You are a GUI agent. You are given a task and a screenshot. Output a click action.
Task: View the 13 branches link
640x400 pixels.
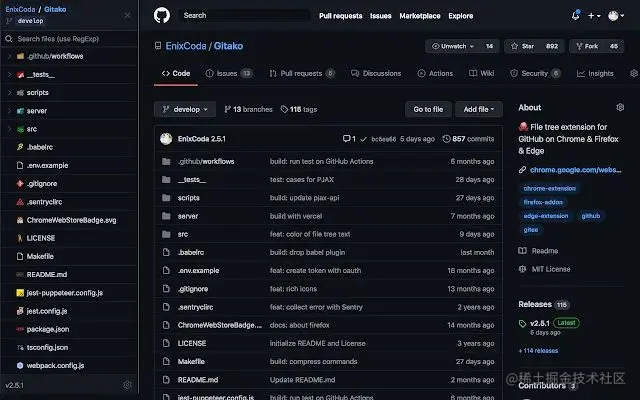[248, 109]
